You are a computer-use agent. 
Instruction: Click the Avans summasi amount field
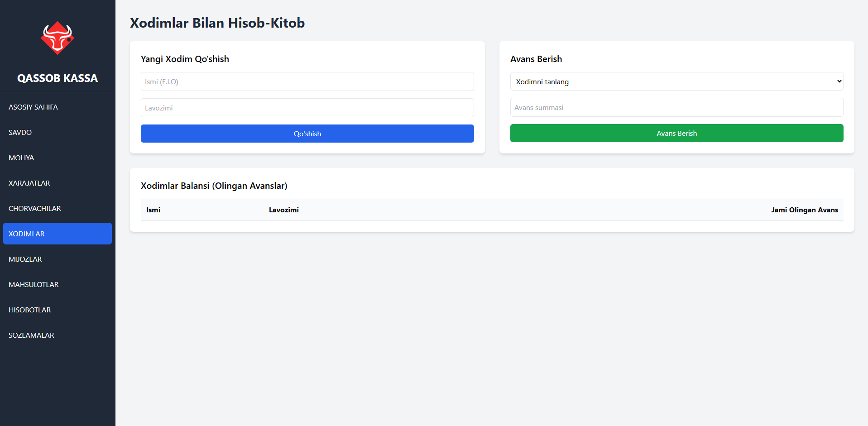pyautogui.click(x=676, y=108)
